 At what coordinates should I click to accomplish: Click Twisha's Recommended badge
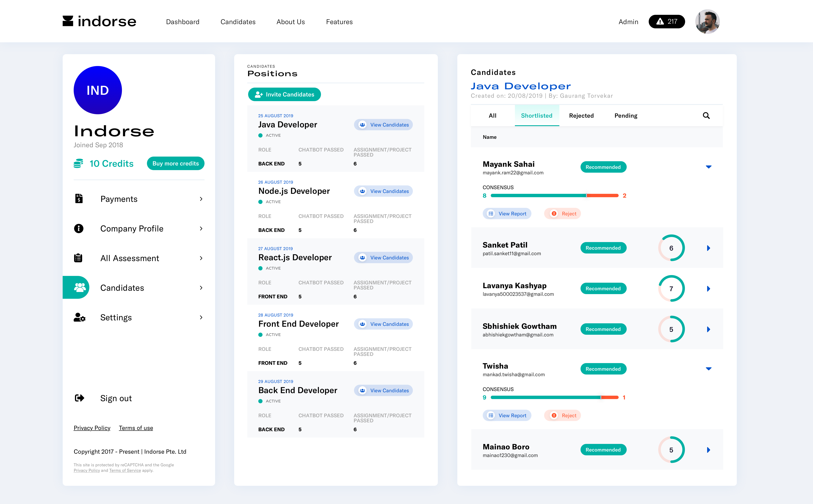pos(603,369)
